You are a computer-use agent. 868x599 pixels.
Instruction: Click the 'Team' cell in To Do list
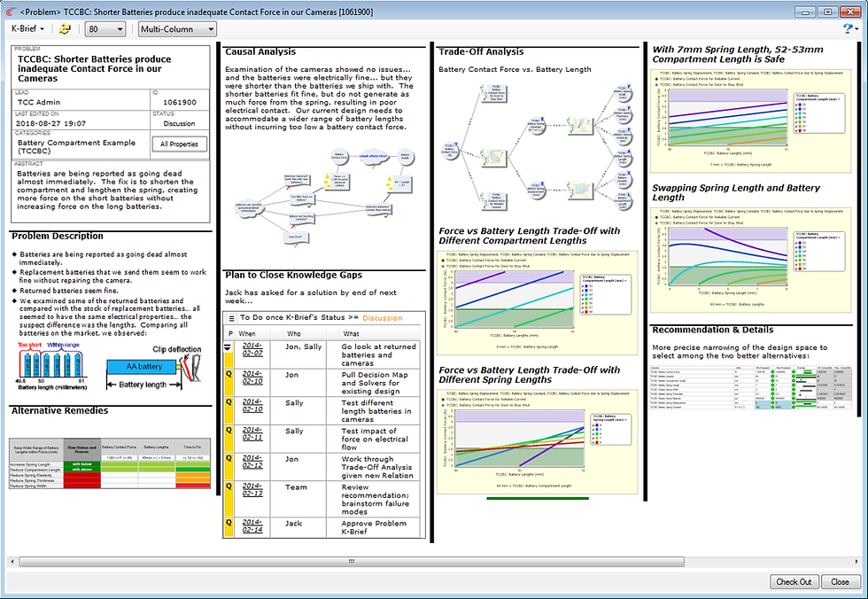[296, 487]
